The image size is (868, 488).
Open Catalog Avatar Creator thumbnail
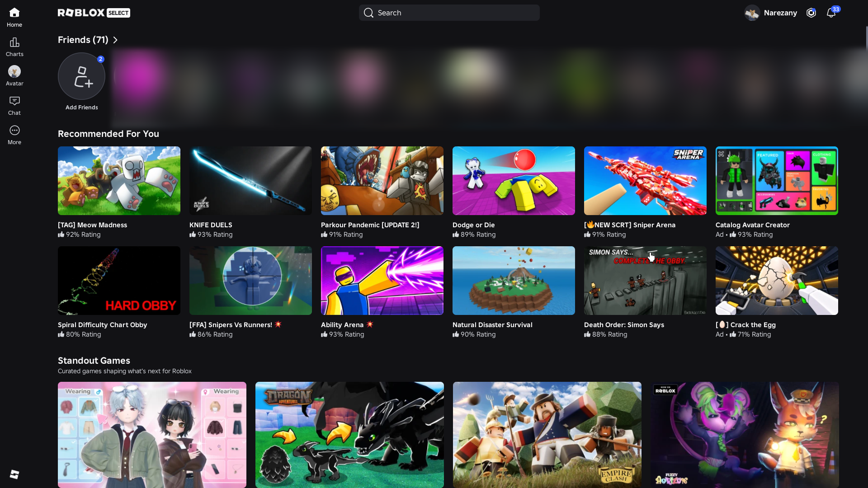point(777,181)
